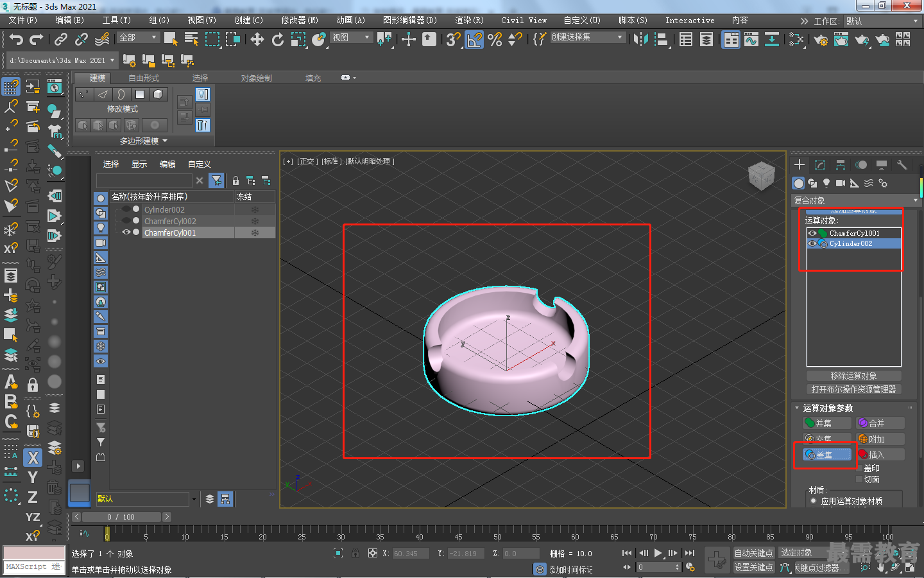Restrict axis to X in left toolbar
The image size is (924, 578).
(33, 458)
